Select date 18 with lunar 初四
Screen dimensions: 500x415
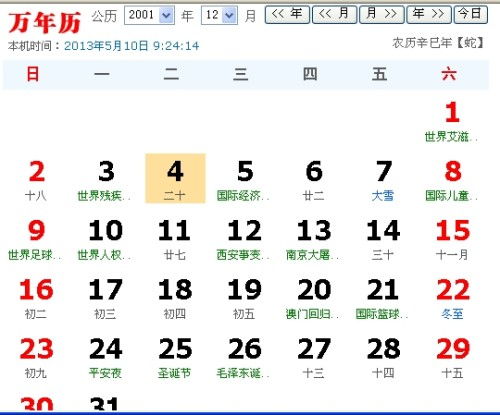click(175, 298)
